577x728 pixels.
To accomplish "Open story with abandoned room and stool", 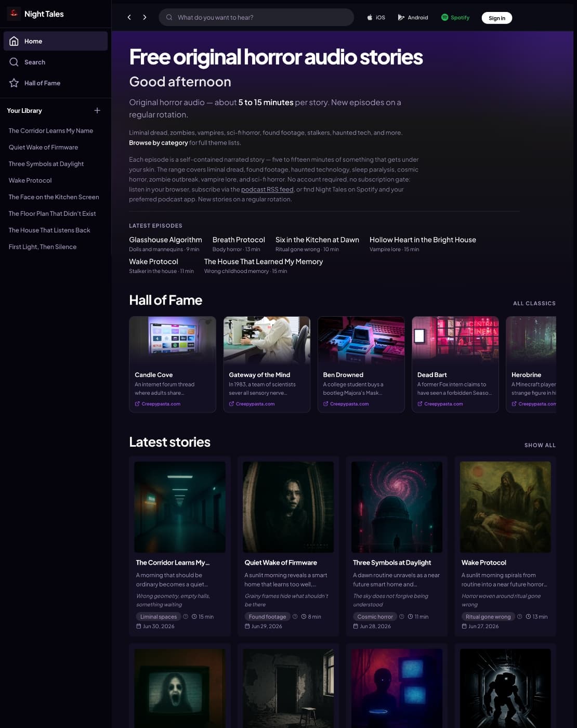I will click(x=288, y=688).
